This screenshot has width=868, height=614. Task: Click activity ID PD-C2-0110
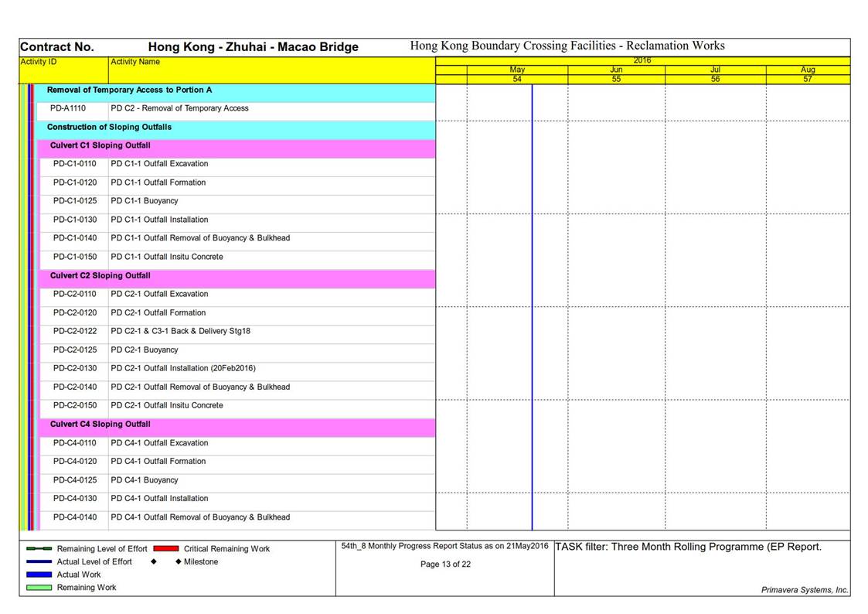pos(75,294)
